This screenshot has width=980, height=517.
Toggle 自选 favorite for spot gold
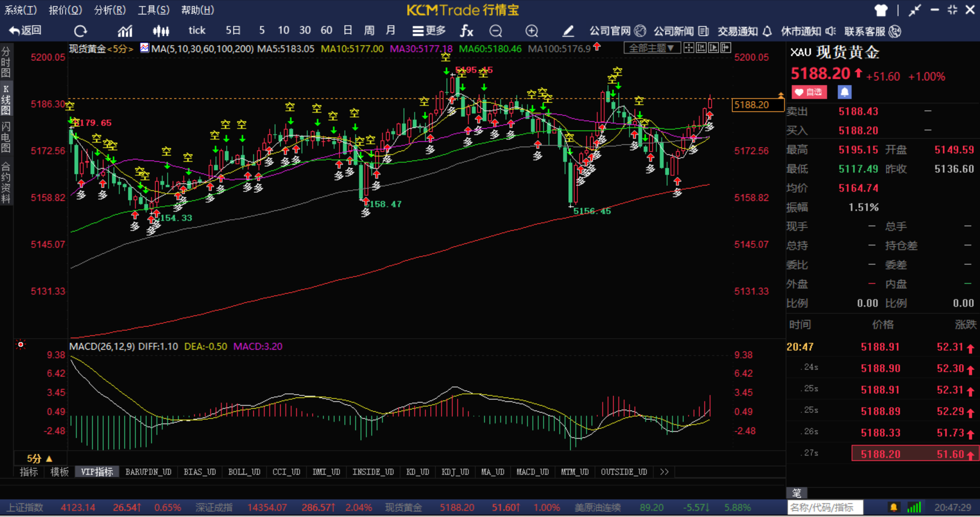(x=809, y=92)
